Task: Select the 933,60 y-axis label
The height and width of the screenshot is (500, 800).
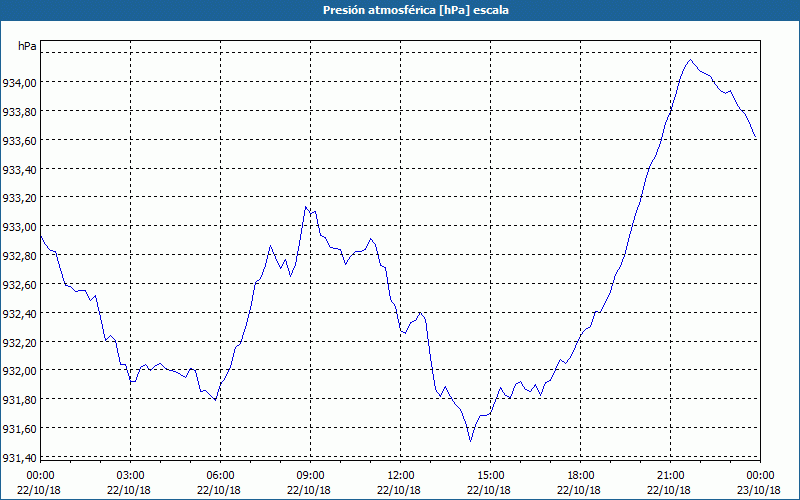Action: [x=19, y=140]
